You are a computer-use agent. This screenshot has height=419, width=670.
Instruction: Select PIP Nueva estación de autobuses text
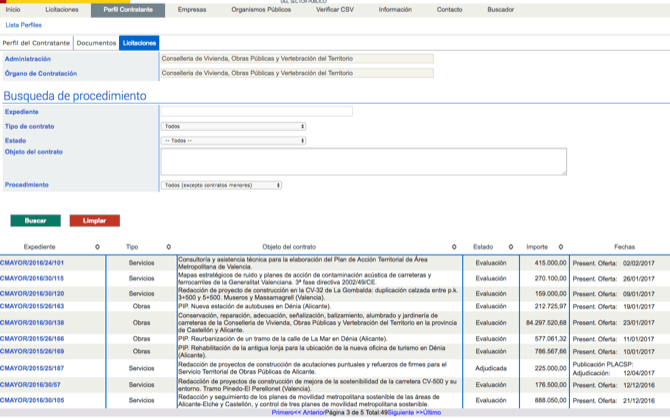point(254,306)
